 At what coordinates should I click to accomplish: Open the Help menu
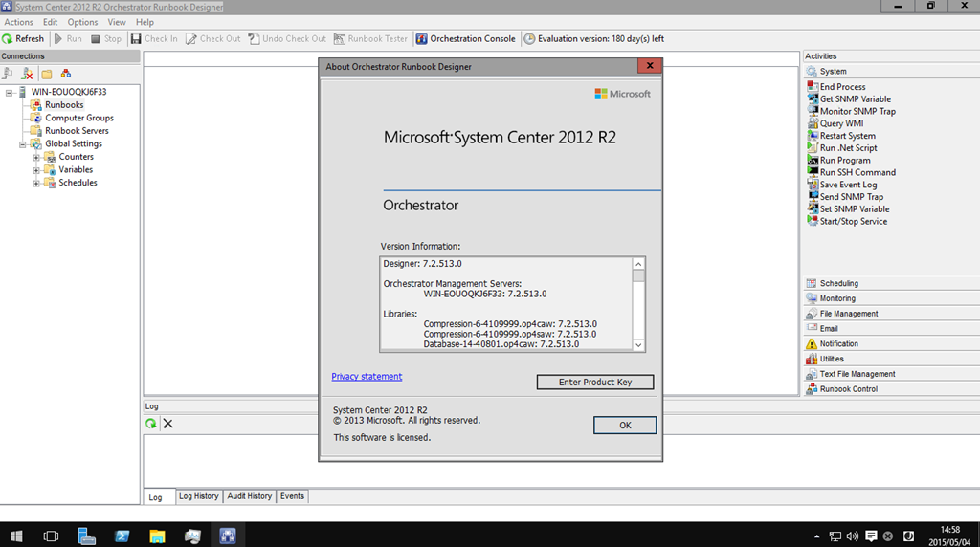click(x=145, y=22)
